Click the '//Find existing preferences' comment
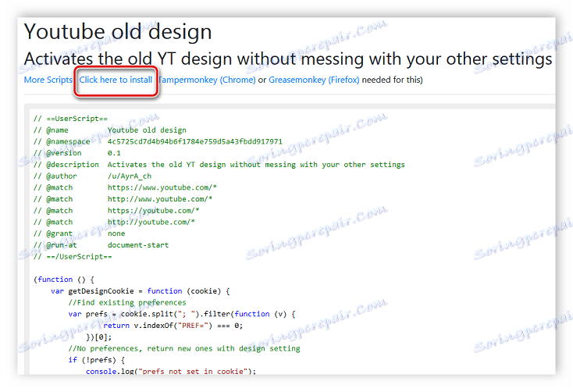This screenshot has height=392, width=573. [x=127, y=302]
